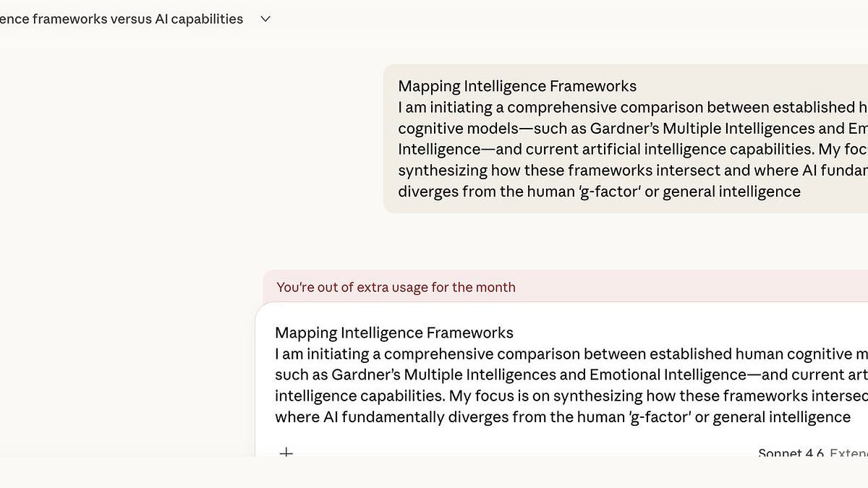Click the 'out of extra usage' banner
Viewport: 868px width, 488px height.
(396, 287)
